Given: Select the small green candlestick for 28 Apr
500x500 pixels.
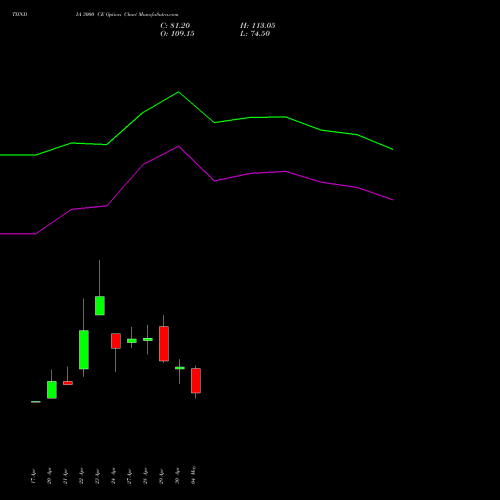Looking at the screenshot, I should (148, 339).
